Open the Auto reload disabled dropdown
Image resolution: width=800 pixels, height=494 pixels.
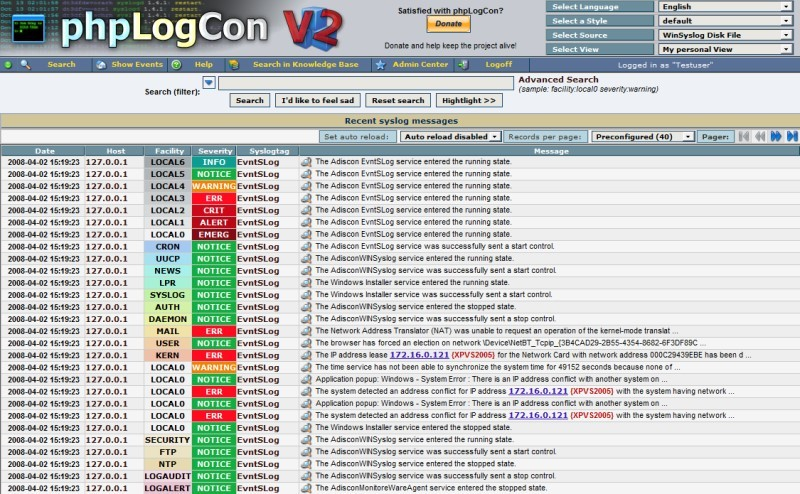(450, 137)
